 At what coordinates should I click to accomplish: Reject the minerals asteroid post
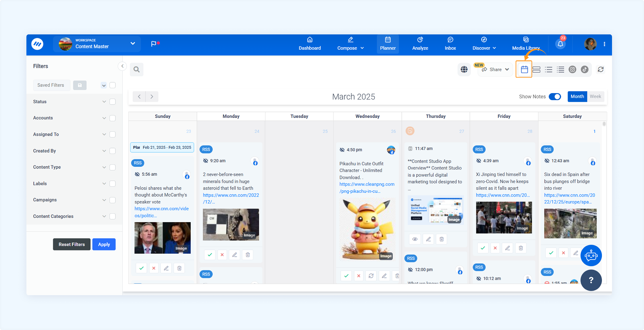(222, 255)
